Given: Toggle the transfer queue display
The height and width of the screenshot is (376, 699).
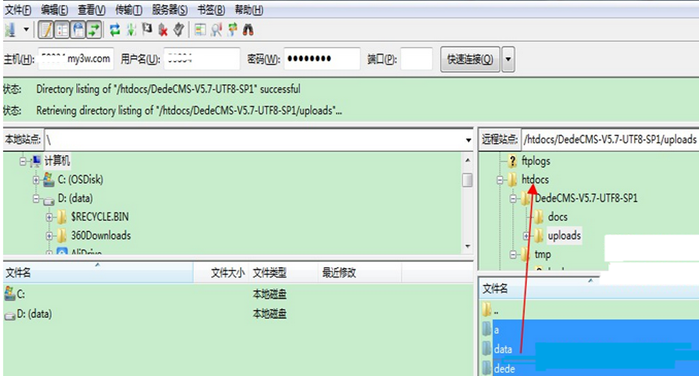Looking at the screenshot, I should click(x=94, y=30).
